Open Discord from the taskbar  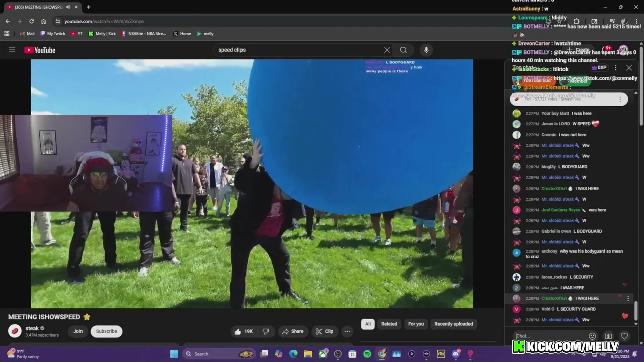coord(456,354)
